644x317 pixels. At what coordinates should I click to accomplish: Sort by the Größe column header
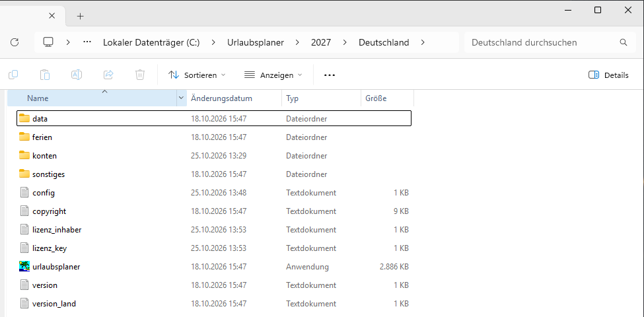387,98
